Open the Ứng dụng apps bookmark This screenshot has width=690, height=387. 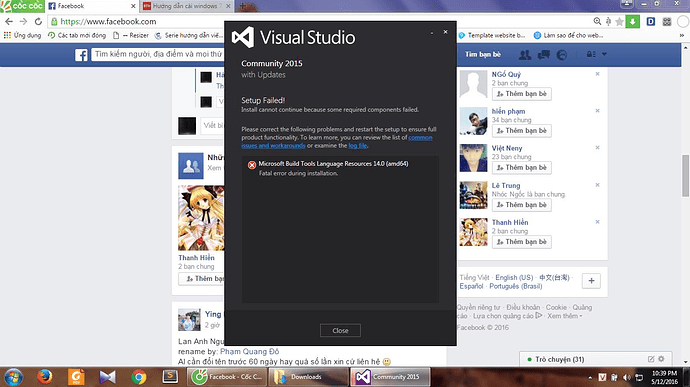point(22,35)
